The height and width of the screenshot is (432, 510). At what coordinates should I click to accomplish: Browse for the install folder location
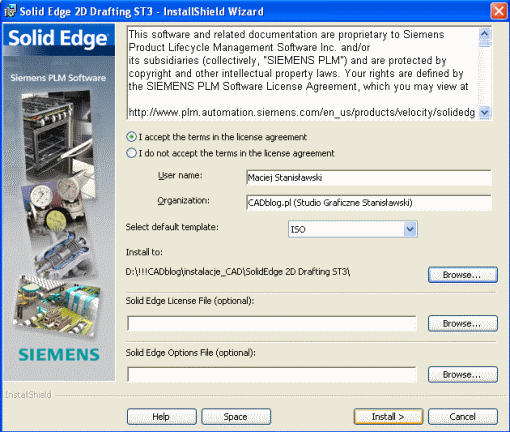463,275
